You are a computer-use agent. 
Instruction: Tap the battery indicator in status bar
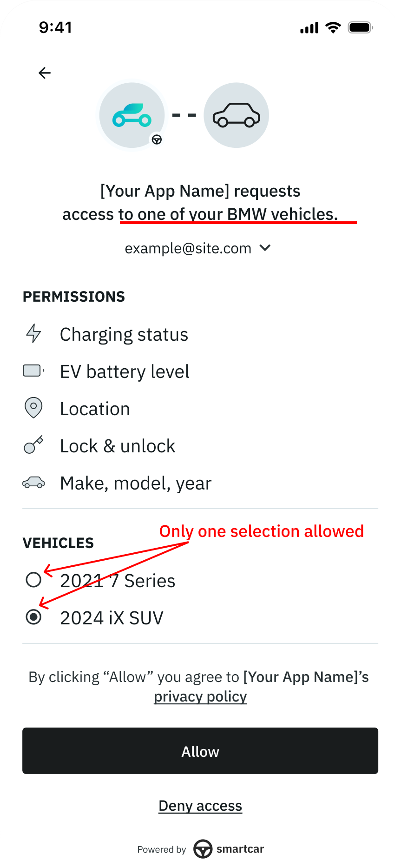361,27
